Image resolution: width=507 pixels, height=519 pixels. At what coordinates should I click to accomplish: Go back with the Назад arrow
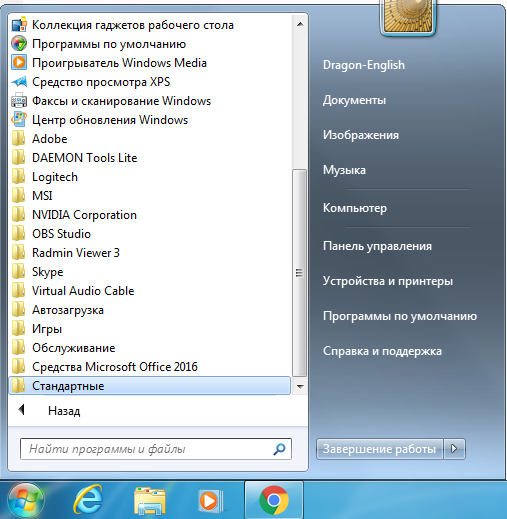coord(22,410)
